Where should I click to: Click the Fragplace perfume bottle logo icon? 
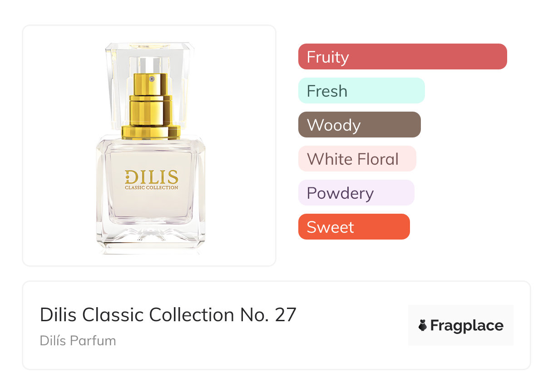coord(423,325)
